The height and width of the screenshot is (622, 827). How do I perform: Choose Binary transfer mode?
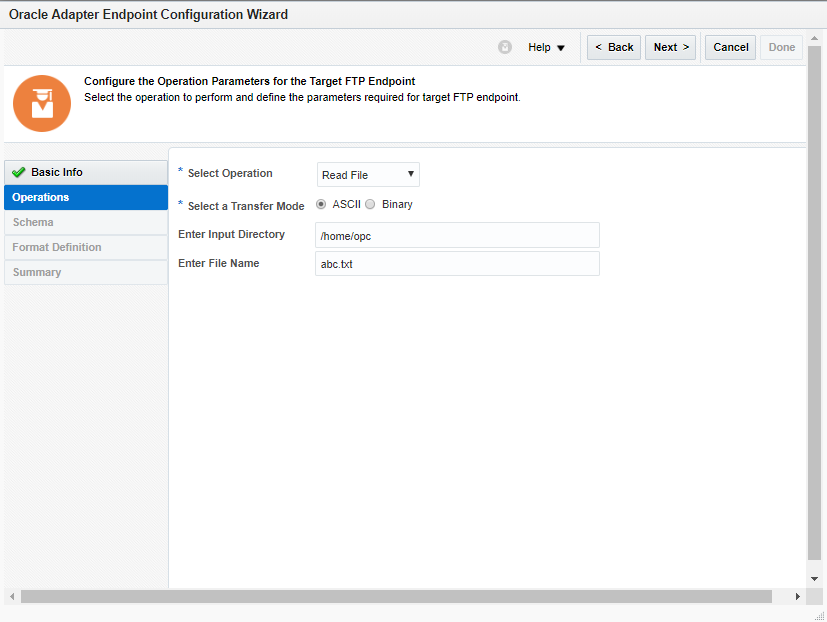pos(370,204)
